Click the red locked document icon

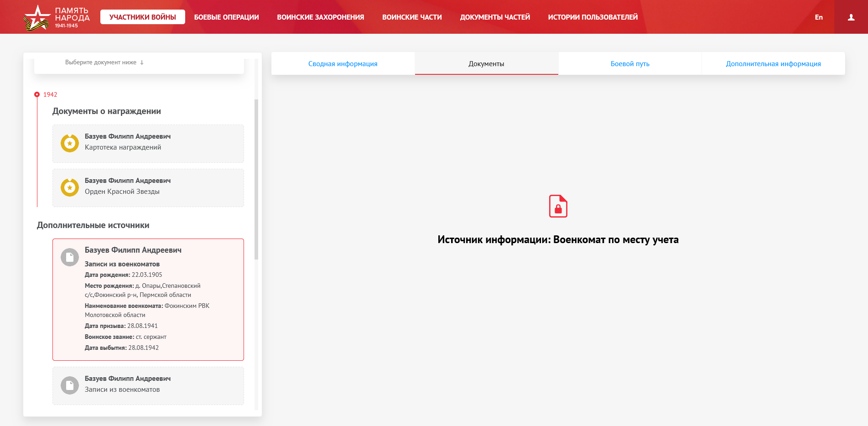point(558,206)
